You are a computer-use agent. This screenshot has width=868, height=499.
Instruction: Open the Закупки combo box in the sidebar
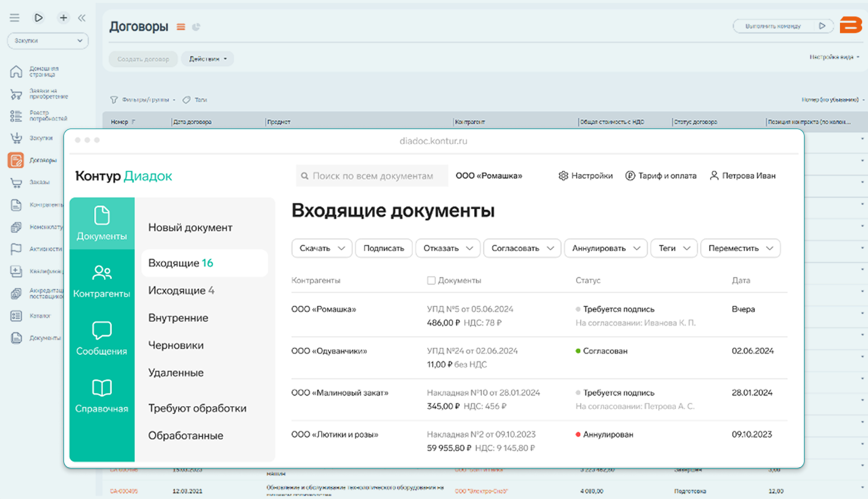pyautogui.click(x=48, y=41)
